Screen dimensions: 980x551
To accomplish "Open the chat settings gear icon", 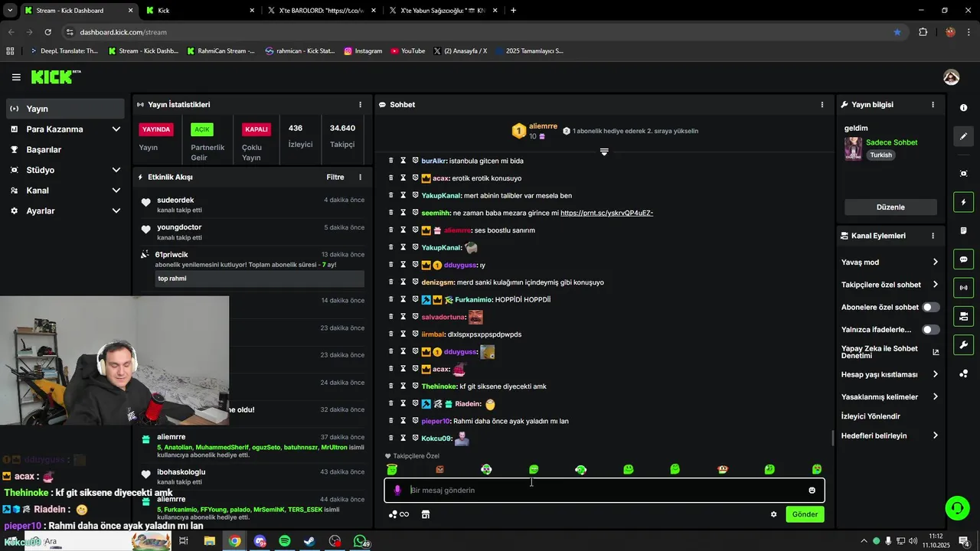I will pyautogui.click(x=773, y=514).
